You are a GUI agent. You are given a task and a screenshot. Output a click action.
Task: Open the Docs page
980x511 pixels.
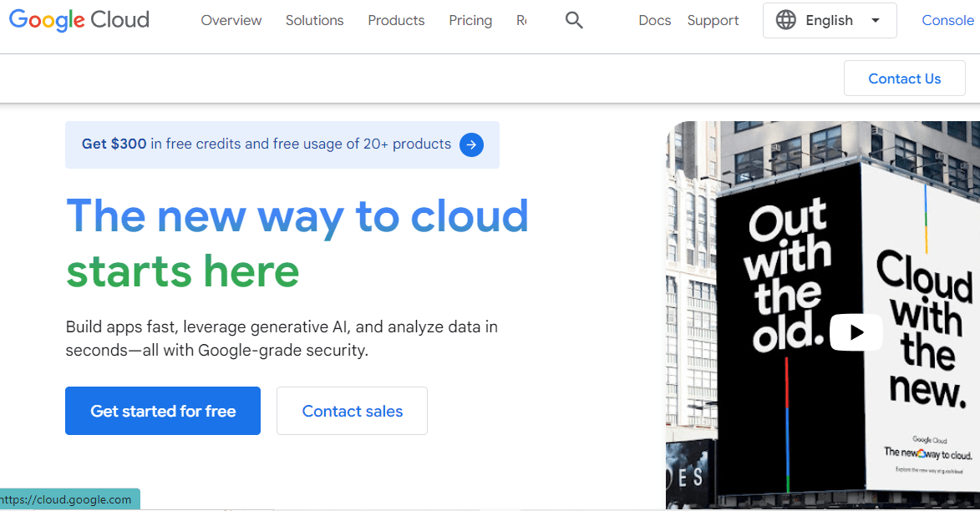pos(654,20)
